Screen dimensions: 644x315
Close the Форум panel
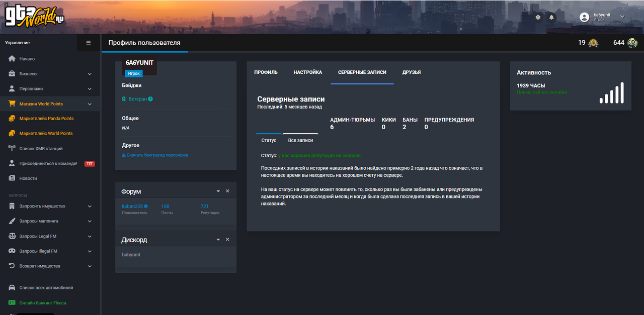(227, 191)
